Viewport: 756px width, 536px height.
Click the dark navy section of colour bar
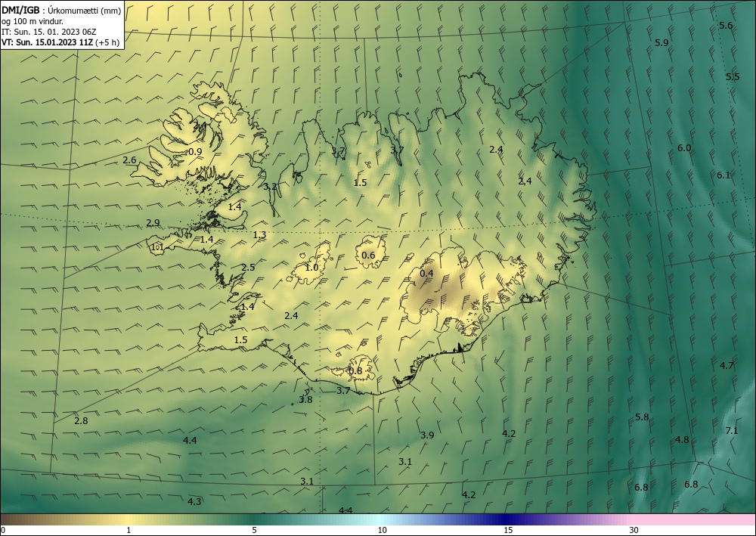(x=507, y=519)
